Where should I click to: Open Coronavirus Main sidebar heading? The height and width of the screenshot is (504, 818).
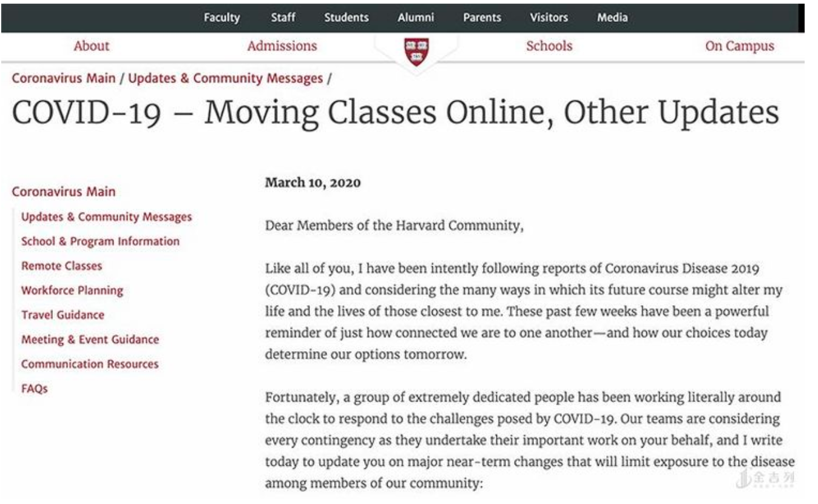coord(63,192)
